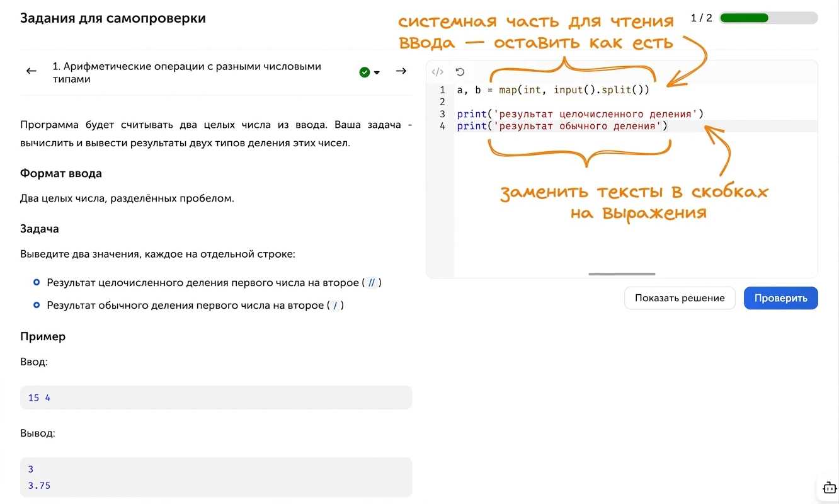Viewport: 839px width, 504px height.
Task: Click line 4 print statement
Action: click(x=562, y=126)
